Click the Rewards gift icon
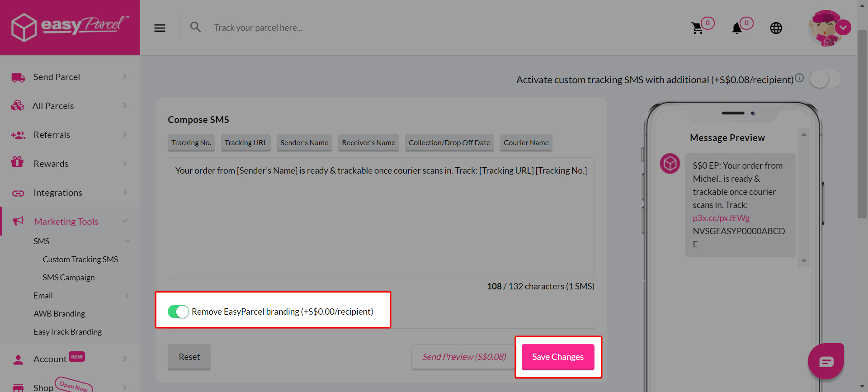868x392 pixels. coord(17,162)
